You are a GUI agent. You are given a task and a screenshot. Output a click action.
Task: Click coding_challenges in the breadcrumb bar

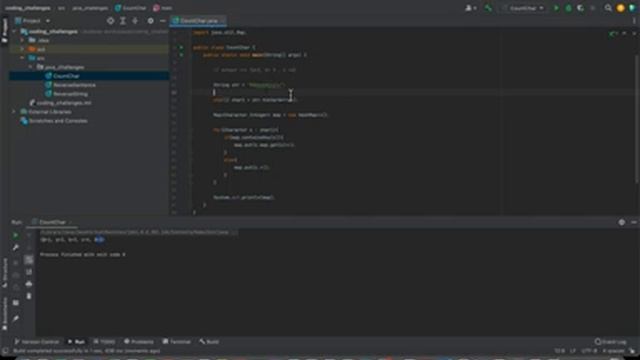pos(28,8)
